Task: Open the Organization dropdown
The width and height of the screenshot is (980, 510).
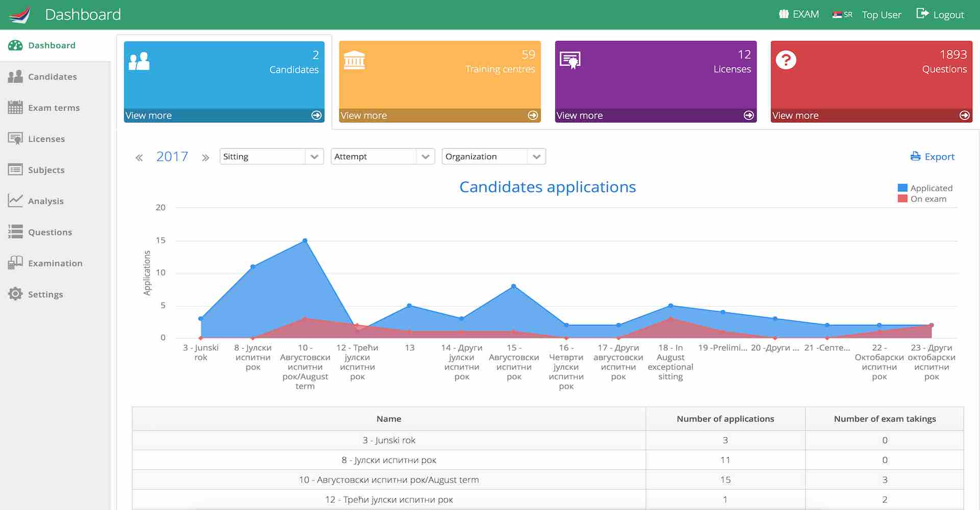Action: coord(493,157)
